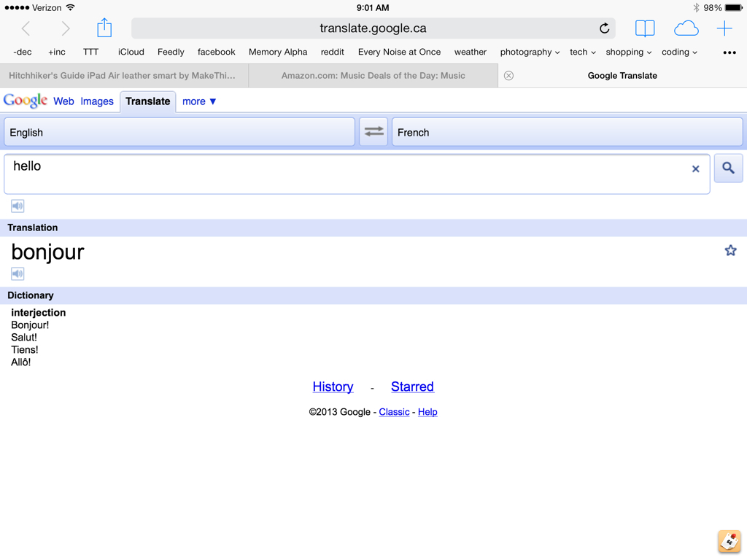Reload the page with the refresh icon
The image size is (747, 560).
604,28
